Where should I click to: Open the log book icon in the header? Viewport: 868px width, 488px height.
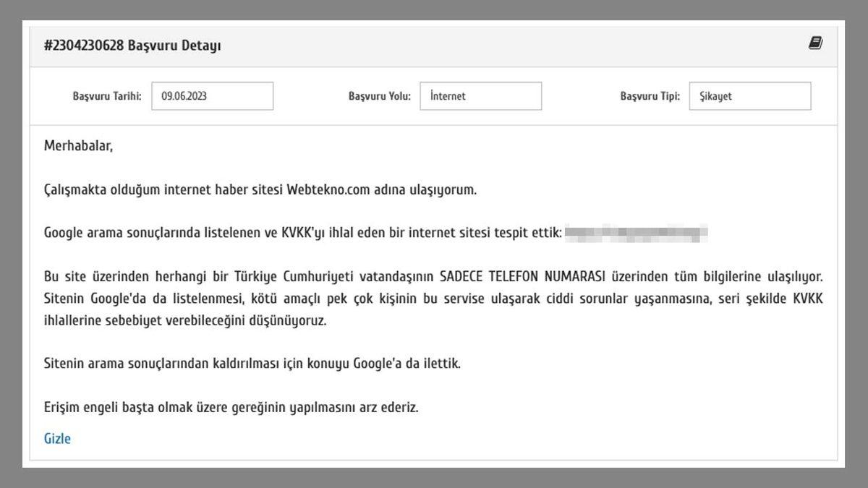[816, 42]
